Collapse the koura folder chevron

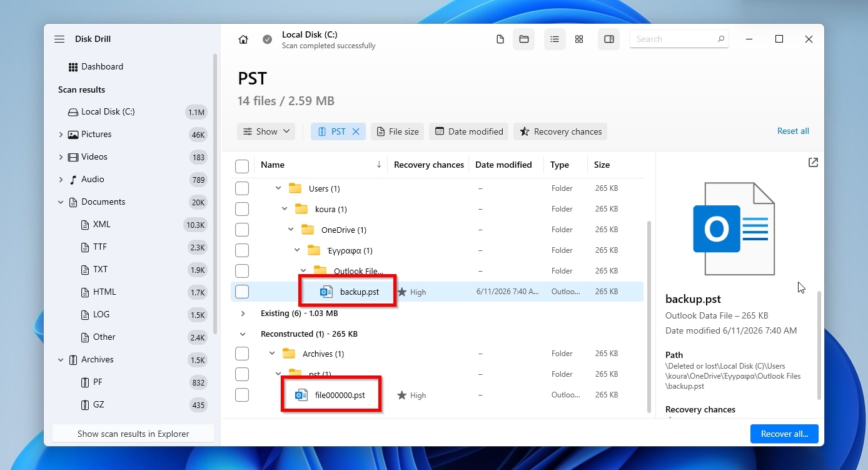pyautogui.click(x=285, y=209)
